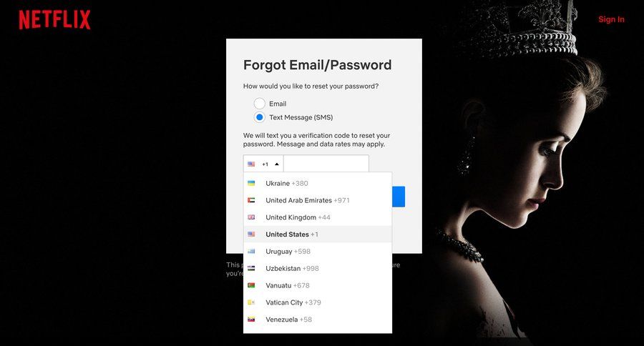Pick Venezuela +58 in country list
This screenshot has width=644, height=346.
click(x=318, y=320)
